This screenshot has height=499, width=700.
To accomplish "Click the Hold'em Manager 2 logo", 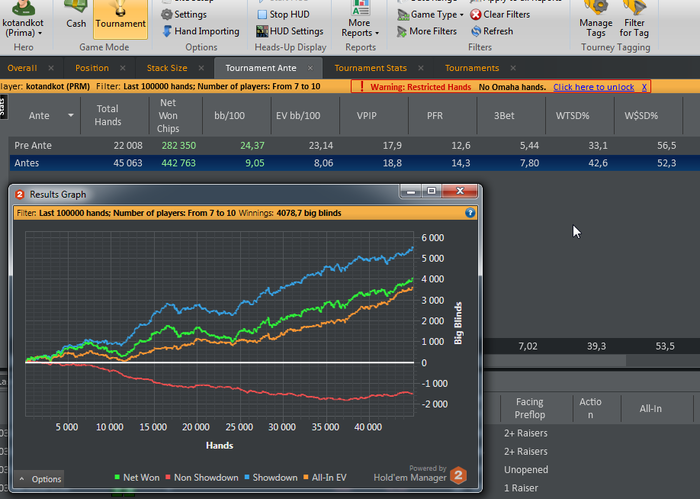I will (458, 475).
